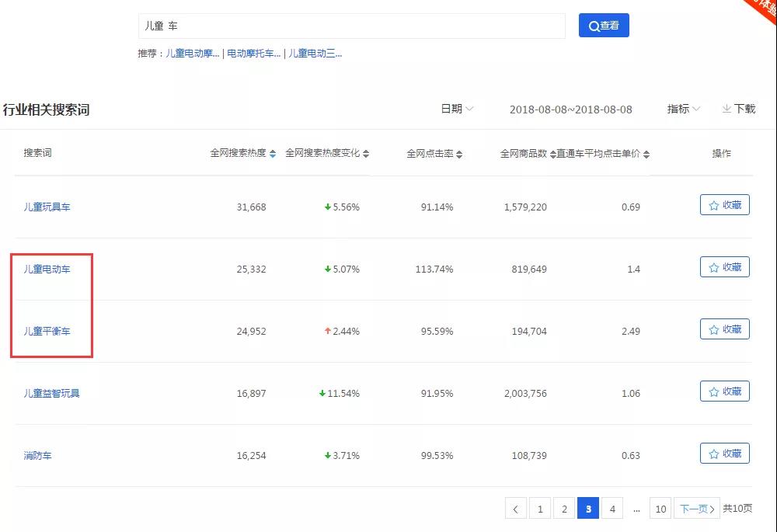Open the 儿童电动摩 recommended keyword link
The image size is (777, 532).
pyautogui.click(x=192, y=54)
